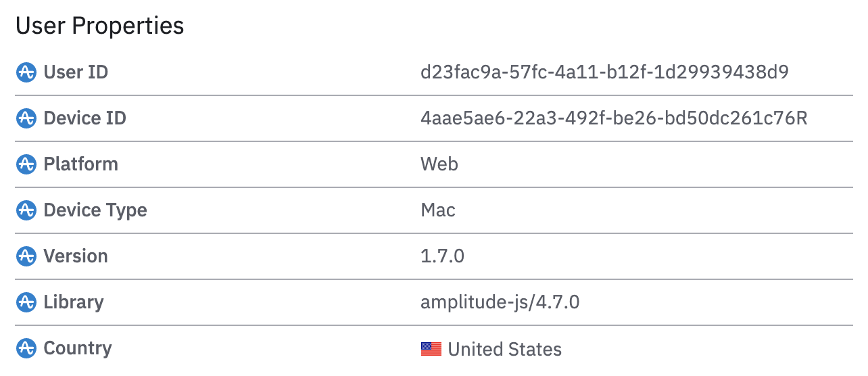
Task: Click the United States flag icon
Action: [431, 349]
